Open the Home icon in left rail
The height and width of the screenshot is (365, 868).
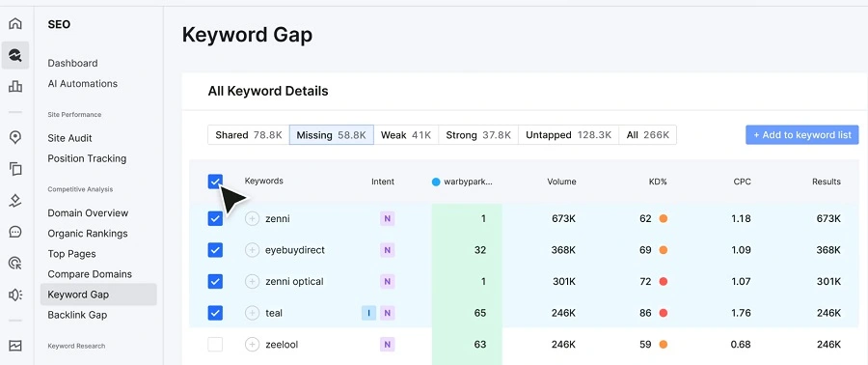(15, 24)
